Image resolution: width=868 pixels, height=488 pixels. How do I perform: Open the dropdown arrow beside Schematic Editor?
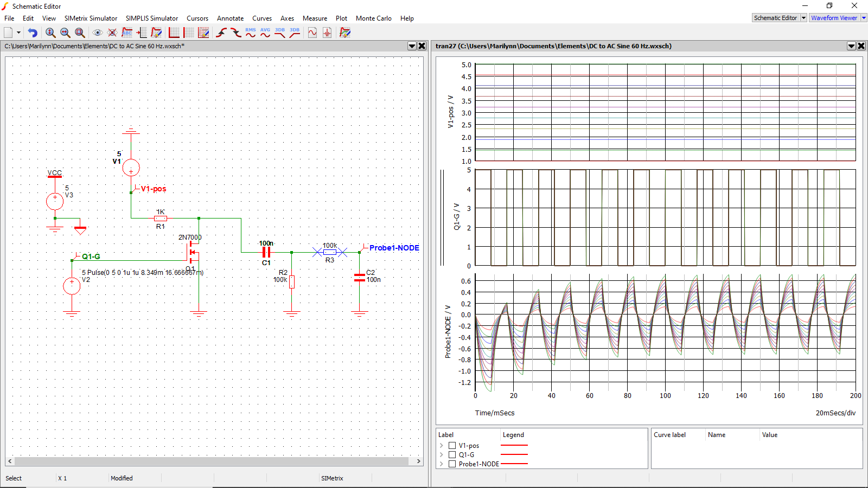tap(804, 18)
